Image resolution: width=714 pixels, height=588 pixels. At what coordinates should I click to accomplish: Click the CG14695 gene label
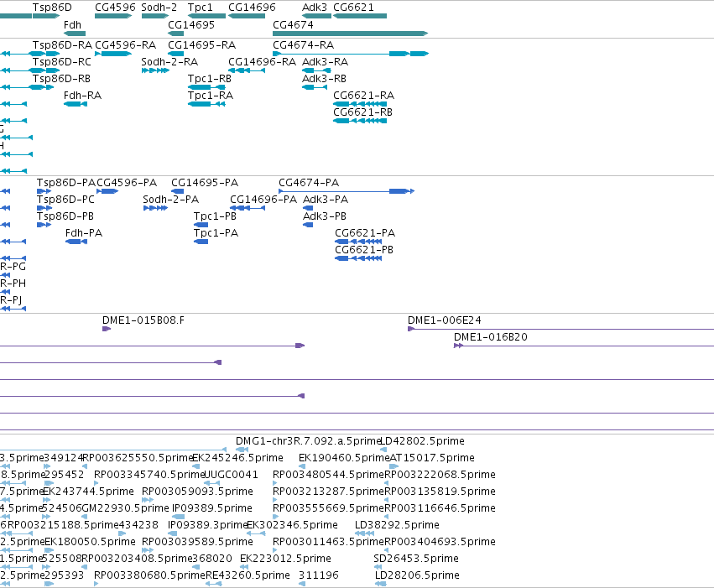[191, 24]
